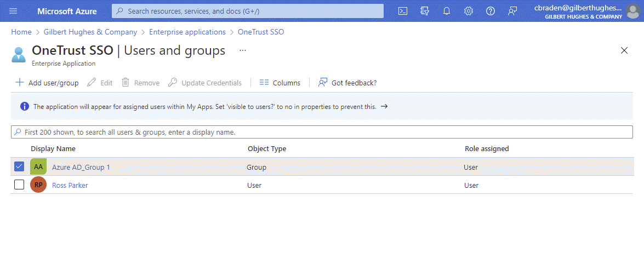Open the account avatar menu
644x265 pixels.
[633, 11]
